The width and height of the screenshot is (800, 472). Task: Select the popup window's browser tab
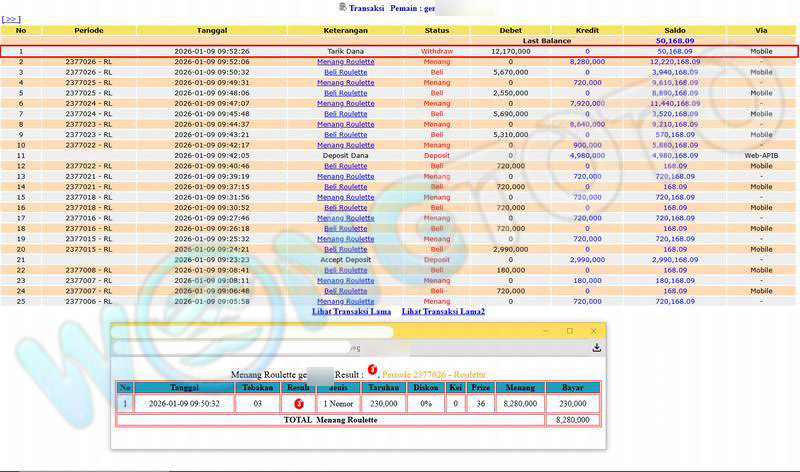click(x=200, y=331)
